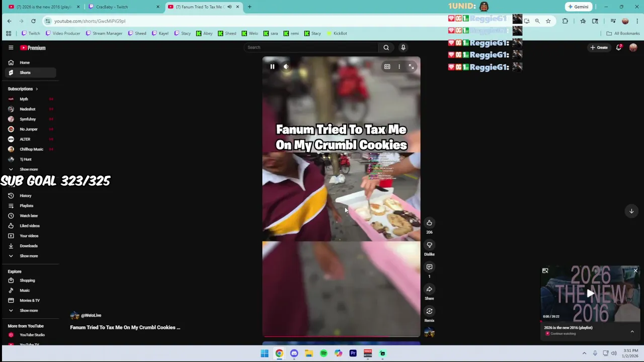Open the Gemini button
The height and width of the screenshot is (362, 644).
pyautogui.click(x=578, y=7)
